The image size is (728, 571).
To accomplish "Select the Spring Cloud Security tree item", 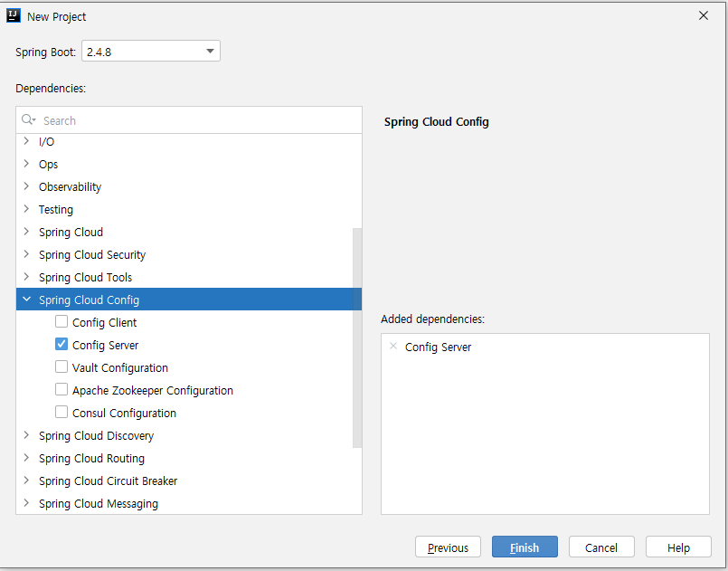I will tap(92, 254).
